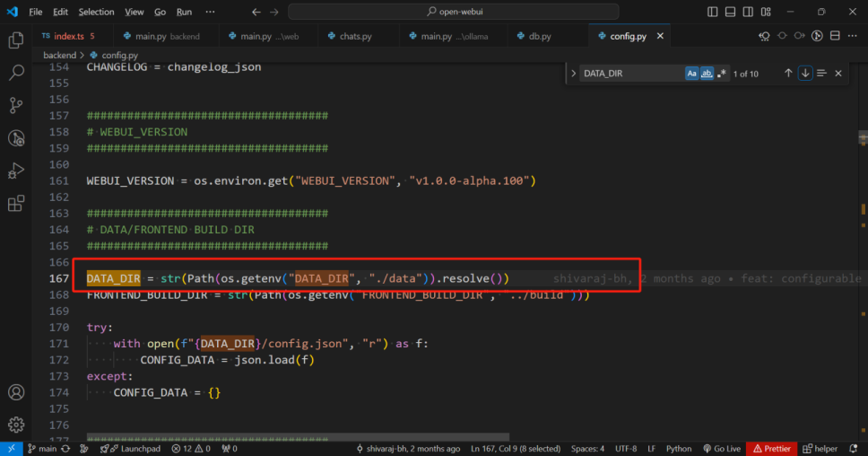This screenshot has width=868, height=456.
Task: Click the open changes with working file icon
Action: click(782, 36)
